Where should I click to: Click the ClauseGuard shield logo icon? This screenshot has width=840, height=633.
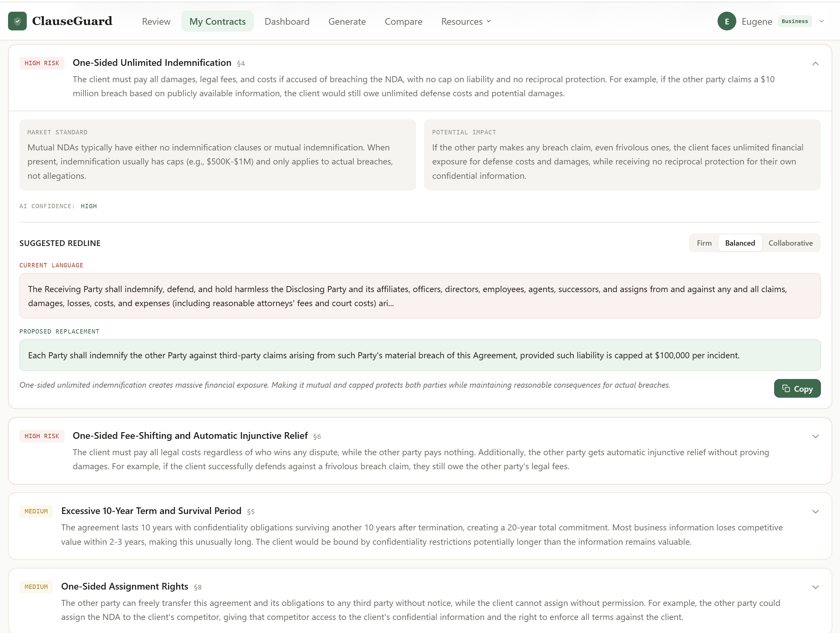[x=17, y=21]
